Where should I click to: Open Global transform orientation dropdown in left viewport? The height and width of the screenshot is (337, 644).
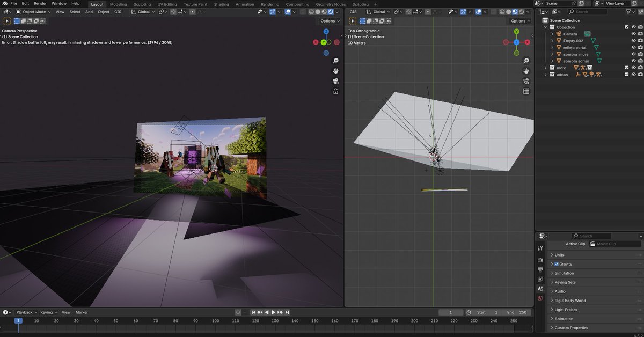point(142,11)
